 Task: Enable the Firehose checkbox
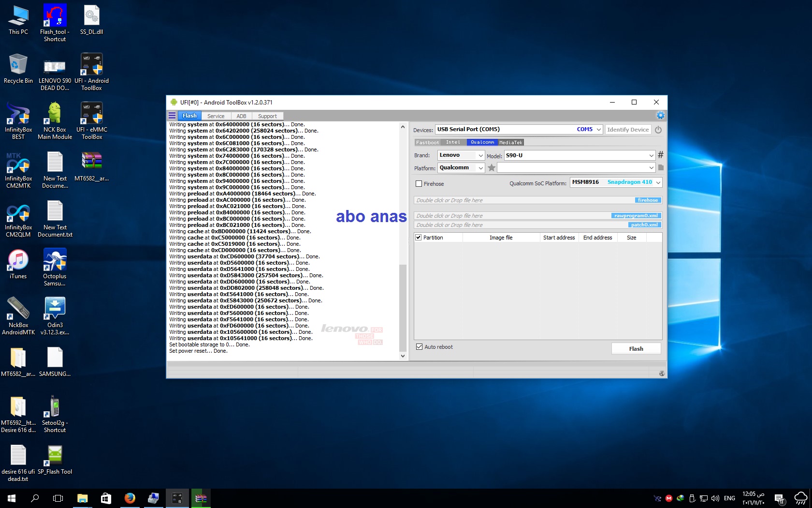point(419,184)
